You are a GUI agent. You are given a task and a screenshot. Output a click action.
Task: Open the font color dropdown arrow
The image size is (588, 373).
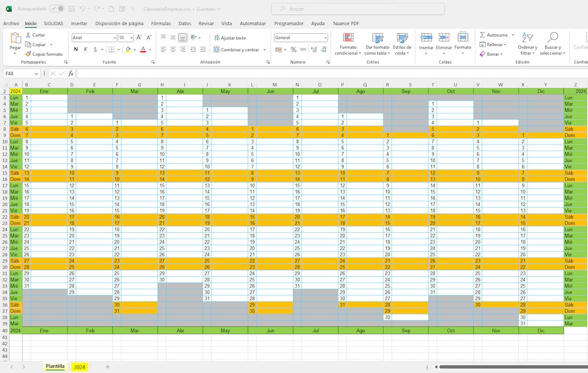pyautogui.click(x=150, y=49)
